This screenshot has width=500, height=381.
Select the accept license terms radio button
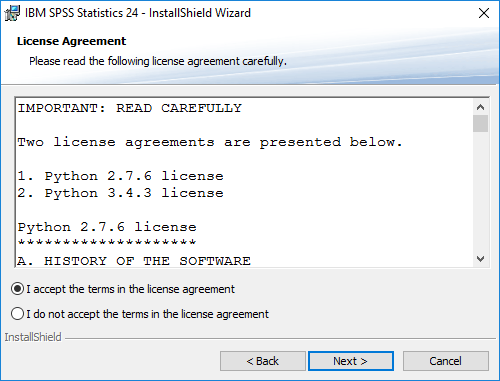click(17, 289)
